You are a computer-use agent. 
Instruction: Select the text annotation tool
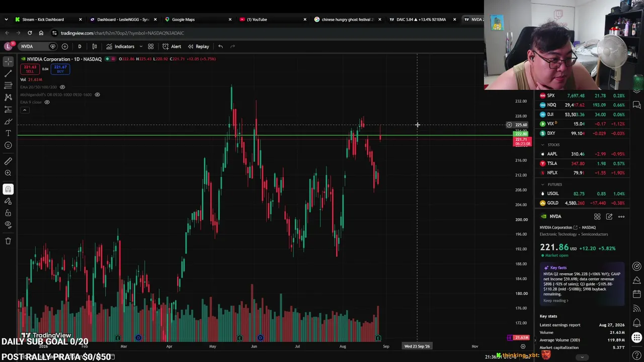click(8, 133)
